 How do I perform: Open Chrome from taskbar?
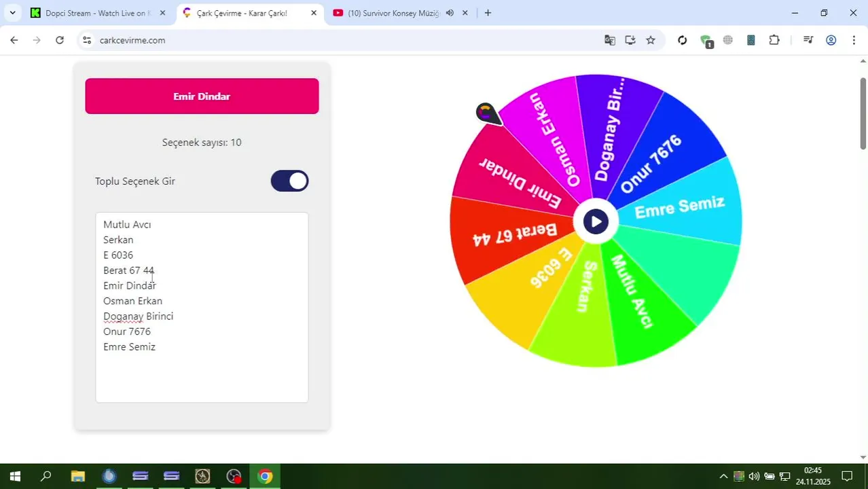point(265,476)
